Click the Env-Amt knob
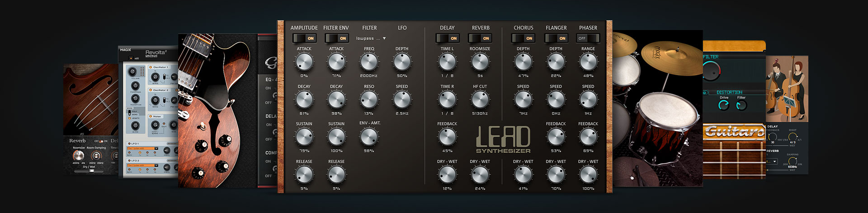The width and height of the screenshot is (868, 213). point(369,137)
